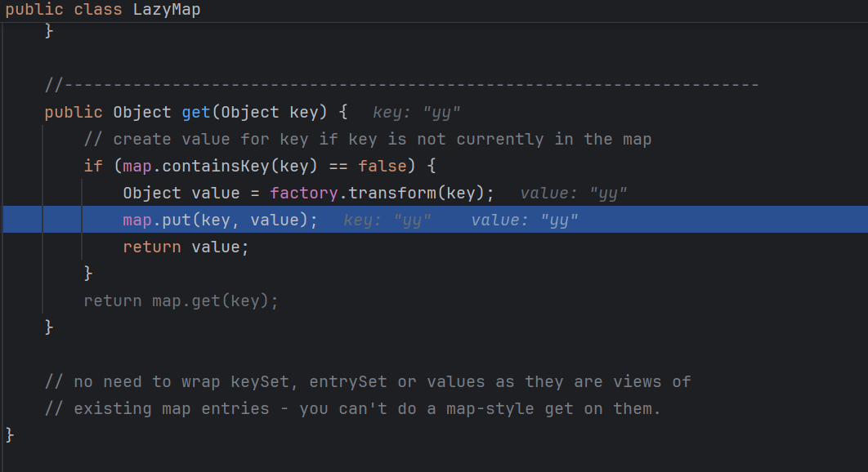
Task: Click the LazyMap class name in the sticky header
Action: tap(166, 10)
